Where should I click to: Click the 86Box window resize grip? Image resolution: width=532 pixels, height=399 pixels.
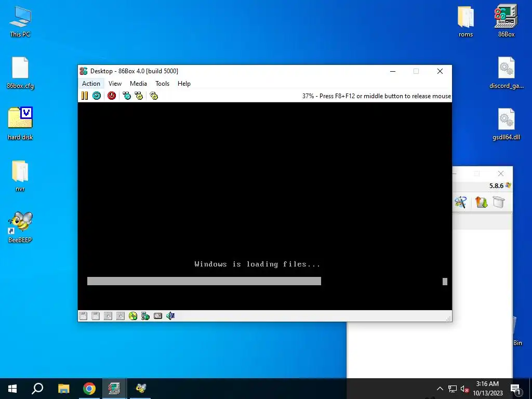(448, 318)
